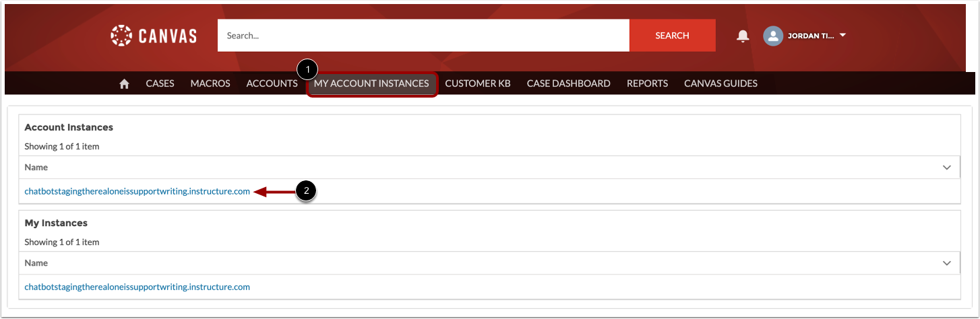Open the instance link under My Instances
980x319 pixels.
coord(137,287)
